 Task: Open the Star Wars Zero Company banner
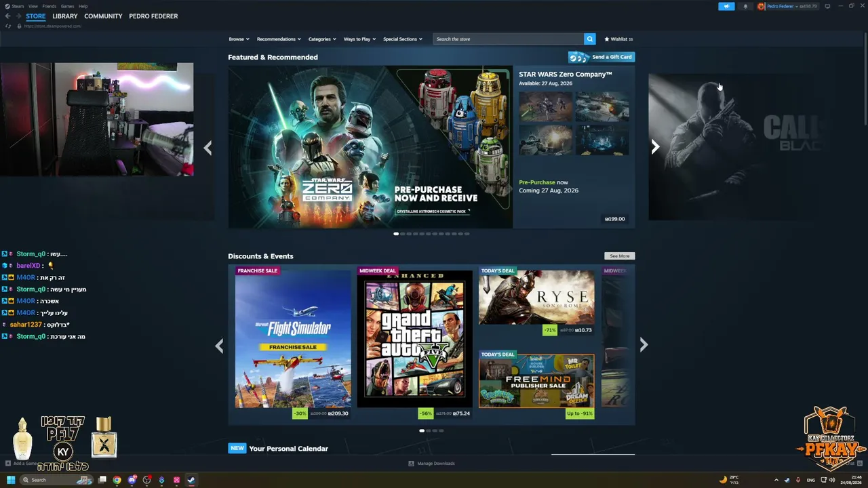370,147
